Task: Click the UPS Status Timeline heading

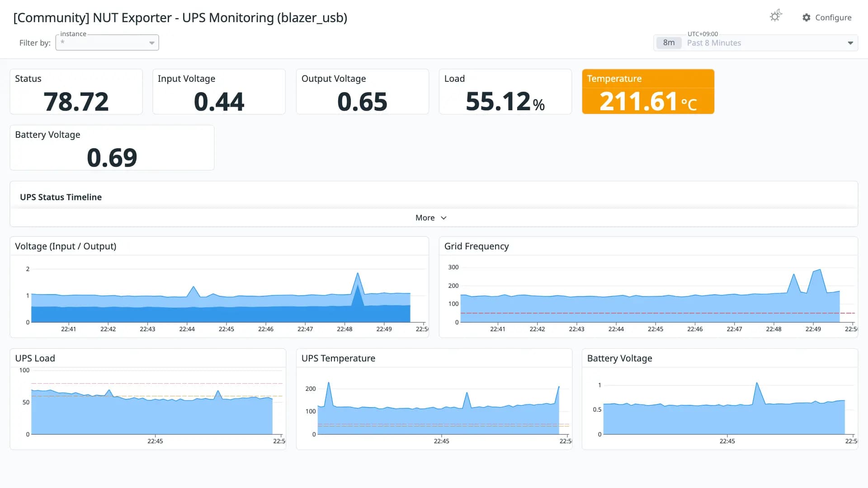Action: tap(61, 197)
